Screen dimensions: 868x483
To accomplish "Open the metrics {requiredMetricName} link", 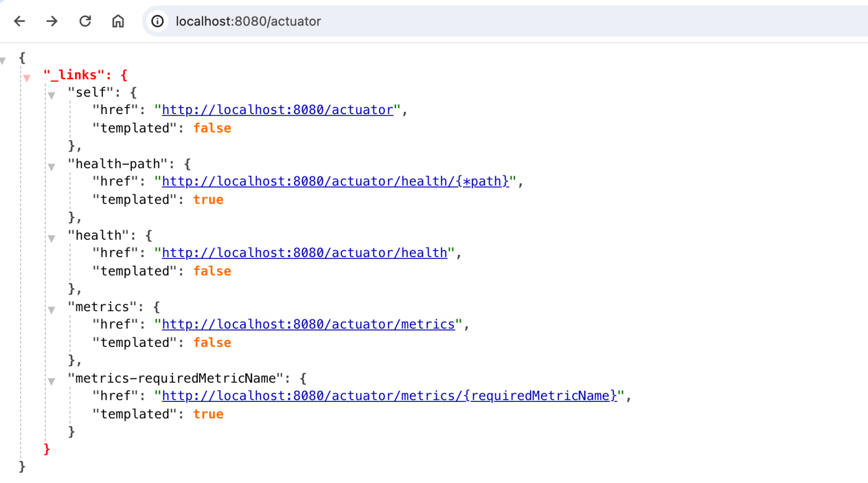I will (x=389, y=396).
